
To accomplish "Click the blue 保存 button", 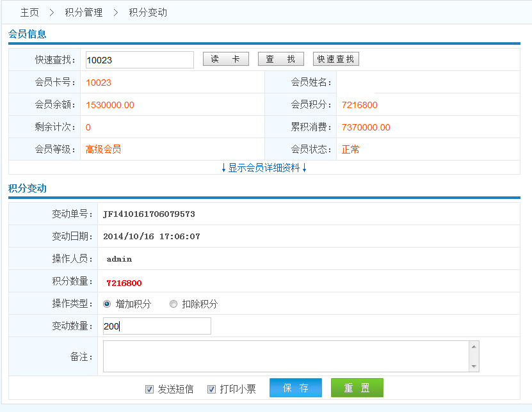I will click(x=295, y=388).
